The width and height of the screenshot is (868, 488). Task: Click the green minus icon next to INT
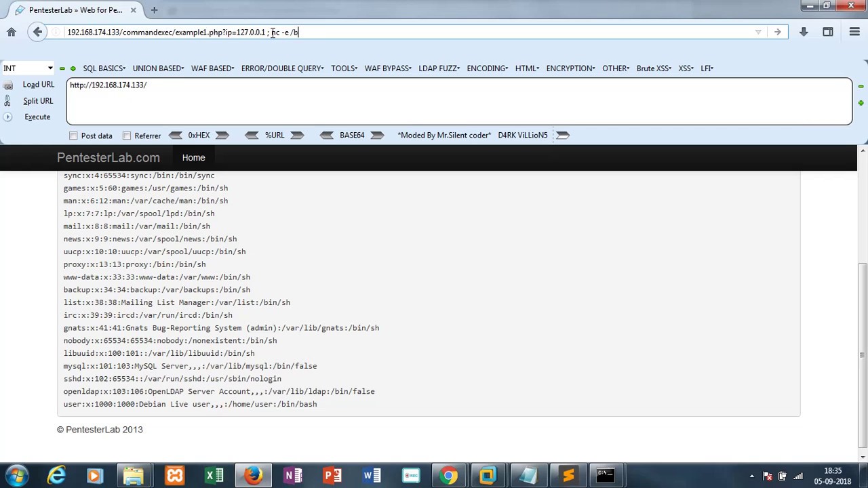point(62,68)
